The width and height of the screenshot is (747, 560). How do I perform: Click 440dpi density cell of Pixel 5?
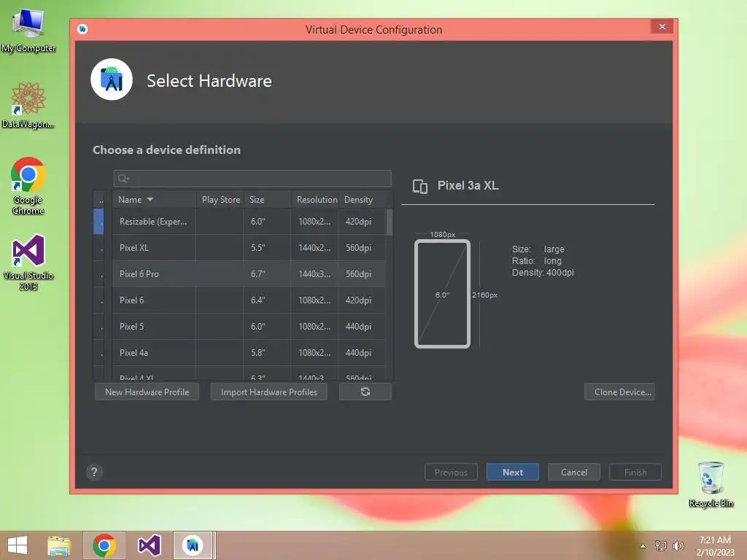tap(362, 326)
